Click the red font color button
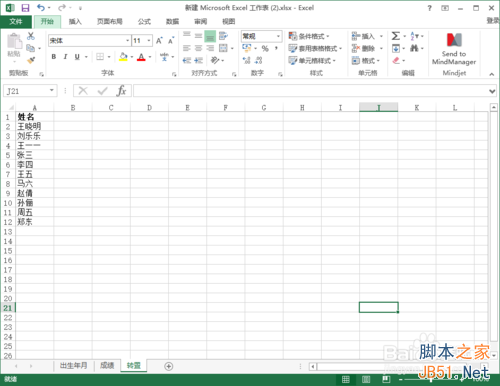This screenshot has width=500, height=386. pyautogui.click(x=141, y=57)
